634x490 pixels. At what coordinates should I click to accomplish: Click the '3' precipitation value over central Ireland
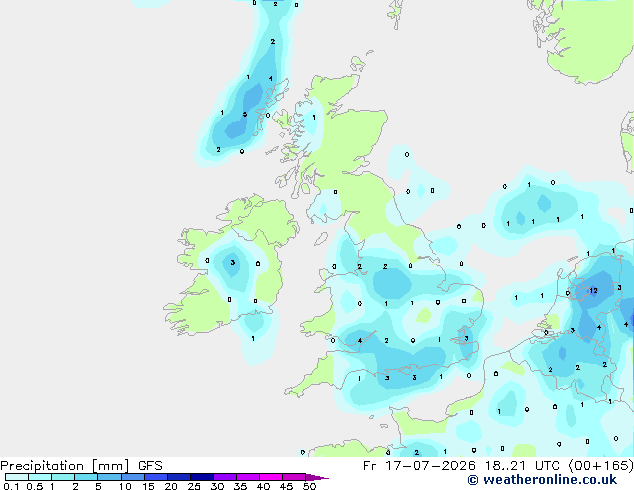(232, 262)
